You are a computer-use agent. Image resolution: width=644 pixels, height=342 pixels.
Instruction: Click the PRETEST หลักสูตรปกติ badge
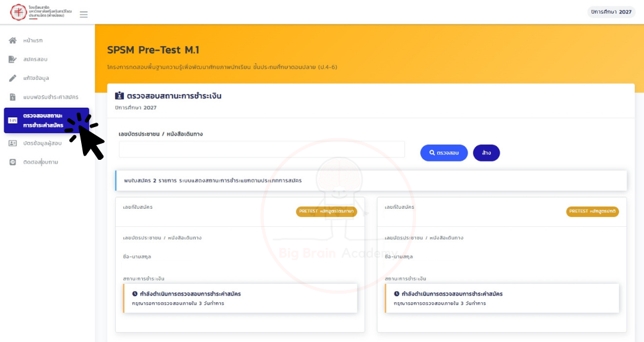pyautogui.click(x=592, y=211)
